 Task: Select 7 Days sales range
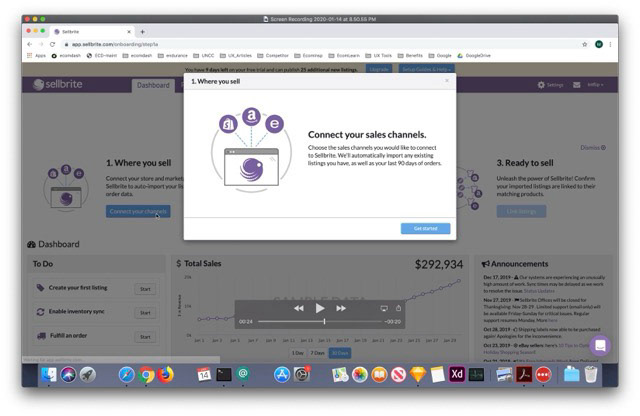tap(318, 353)
